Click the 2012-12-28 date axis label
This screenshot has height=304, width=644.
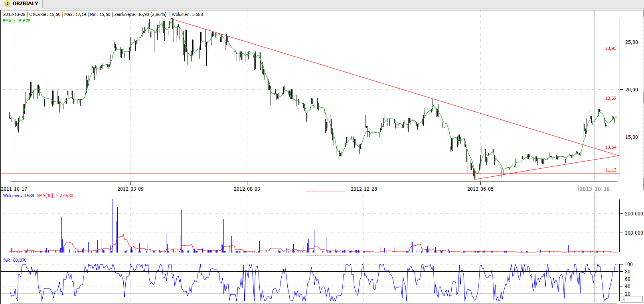tap(364, 189)
